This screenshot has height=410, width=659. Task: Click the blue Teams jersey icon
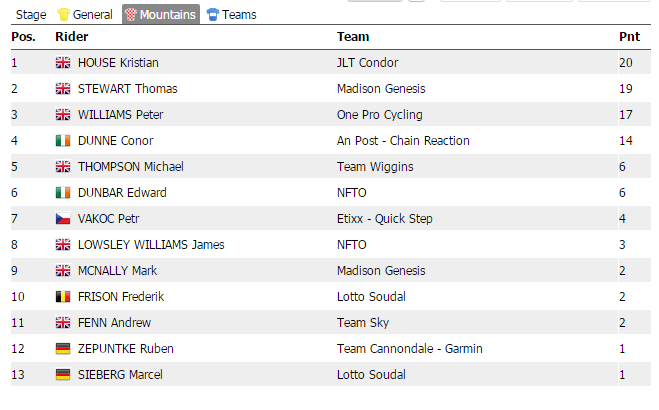[212, 15]
